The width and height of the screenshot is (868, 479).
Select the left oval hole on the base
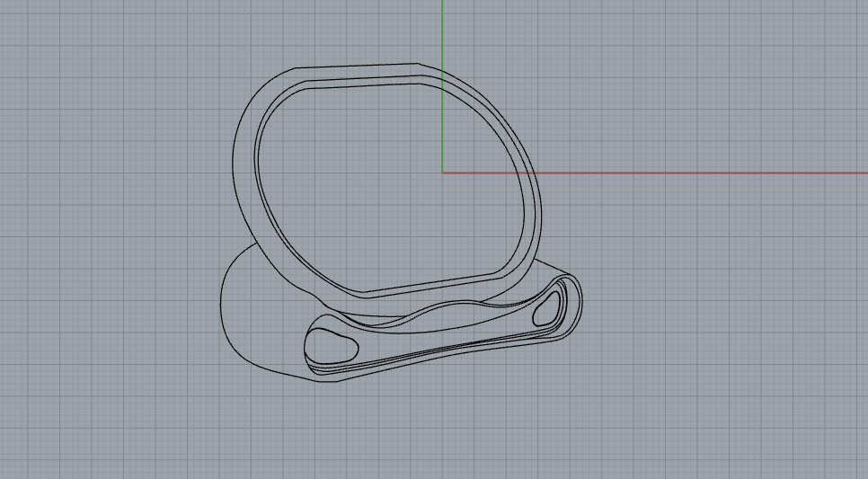(x=330, y=343)
